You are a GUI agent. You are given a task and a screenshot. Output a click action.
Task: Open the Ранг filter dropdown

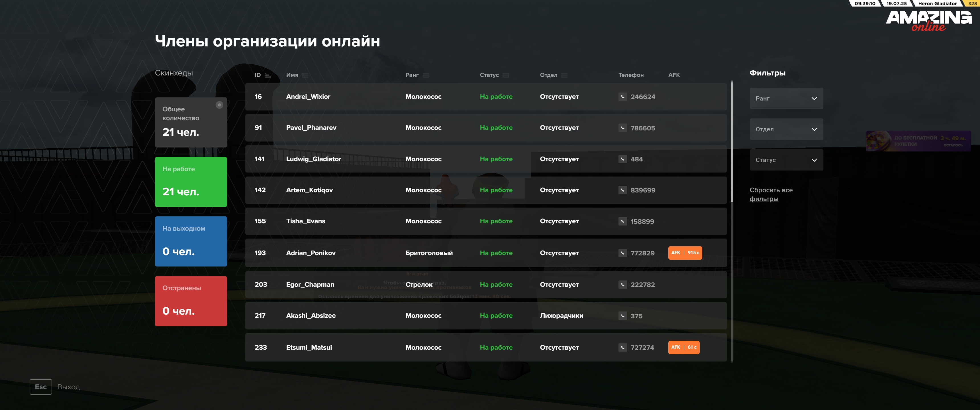[786, 99]
